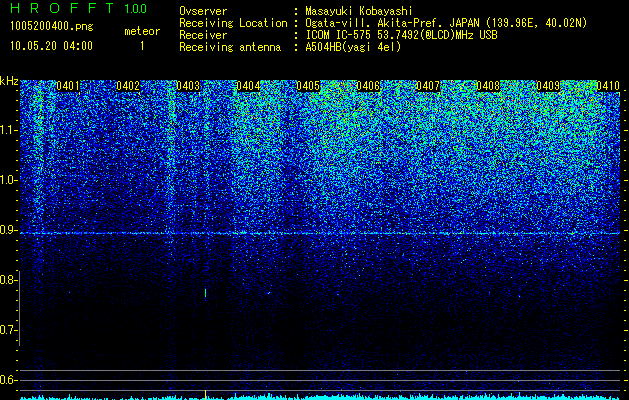
Task: Click the HROFFT 1.00 title text
Action: click(x=78, y=8)
